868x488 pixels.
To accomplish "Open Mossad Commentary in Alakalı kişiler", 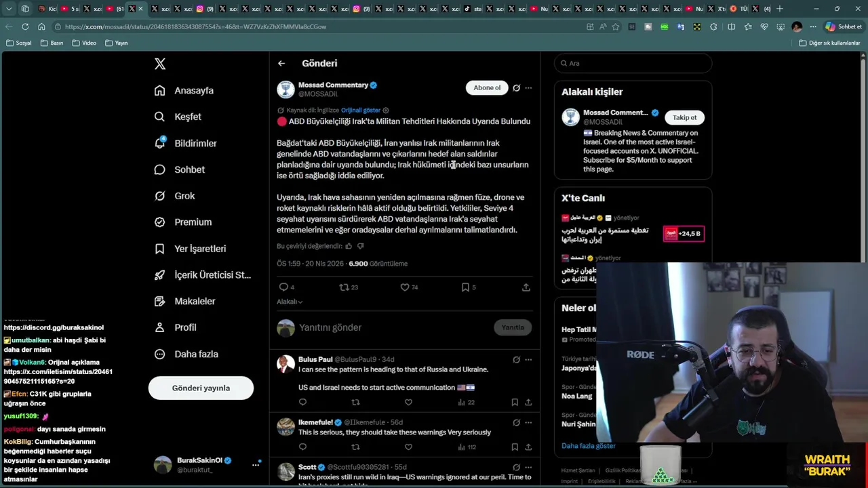I will 616,113.
